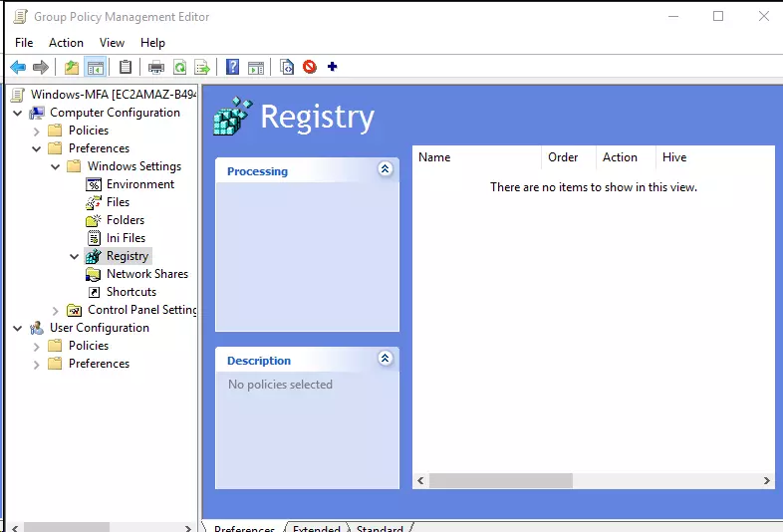
Task: Click the list pane horizontal scrollbar thumb
Action: (x=501, y=481)
